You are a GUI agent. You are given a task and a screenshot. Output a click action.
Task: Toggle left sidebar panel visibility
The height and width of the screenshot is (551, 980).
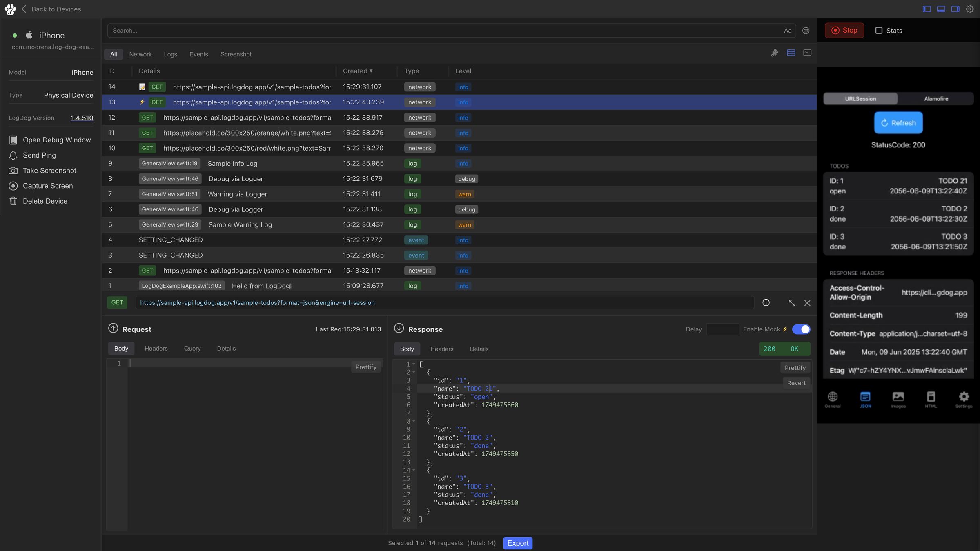coord(926,9)
